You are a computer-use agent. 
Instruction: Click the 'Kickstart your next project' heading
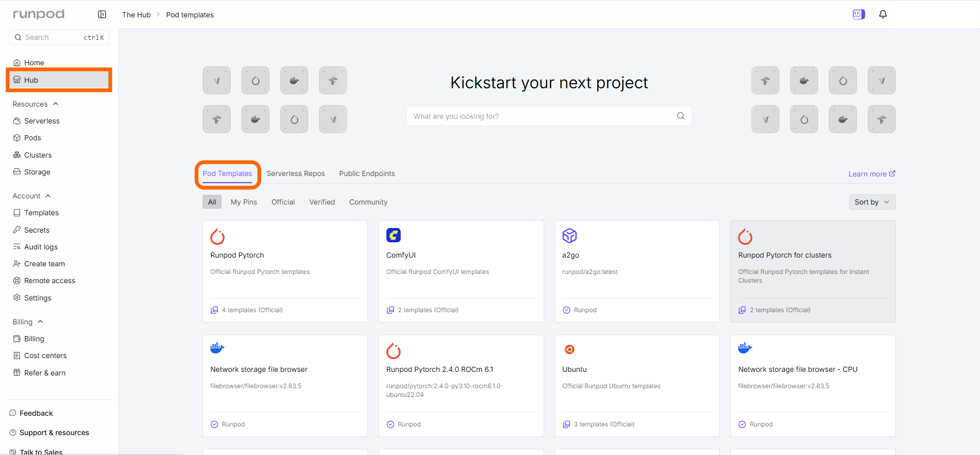(x=549, y=83)
